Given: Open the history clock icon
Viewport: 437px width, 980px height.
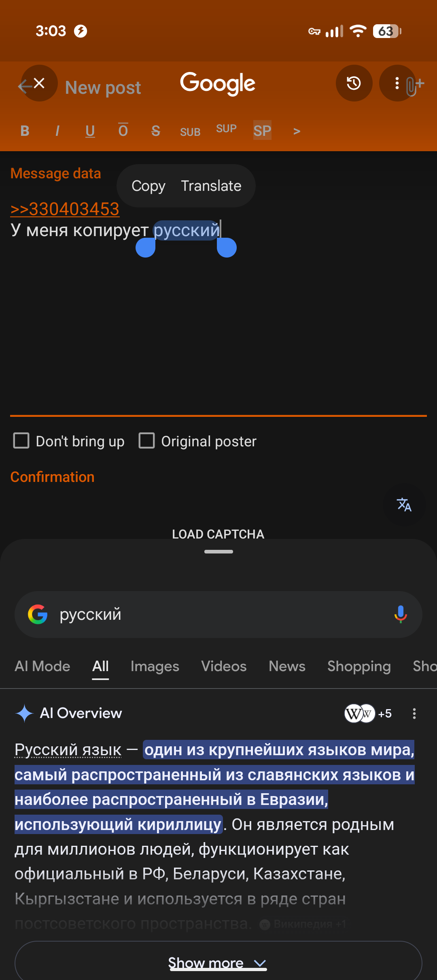Looking at the screenshot, I should pos(354,83).
